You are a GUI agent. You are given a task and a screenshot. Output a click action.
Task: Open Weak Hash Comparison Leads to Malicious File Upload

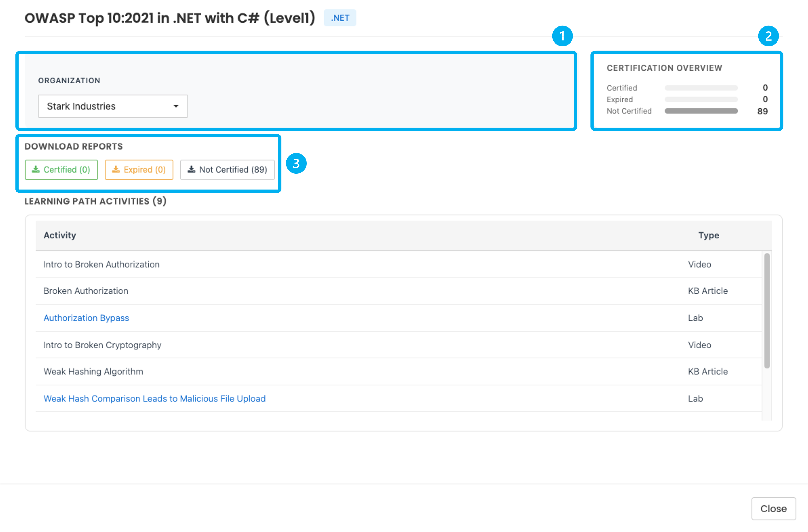(155, 398)
